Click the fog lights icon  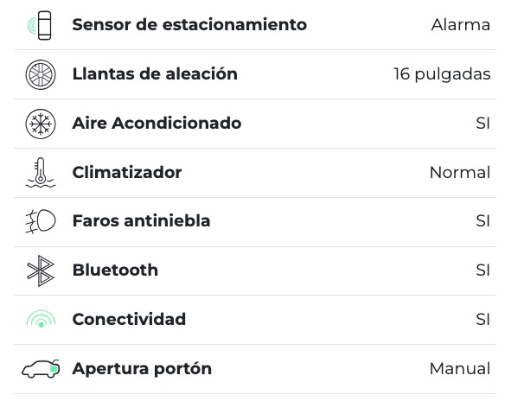click(40, 221)
